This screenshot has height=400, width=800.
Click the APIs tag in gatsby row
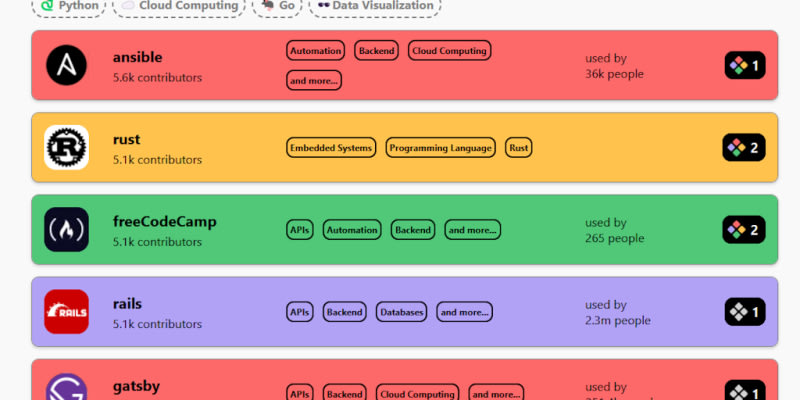coord(299,393)
